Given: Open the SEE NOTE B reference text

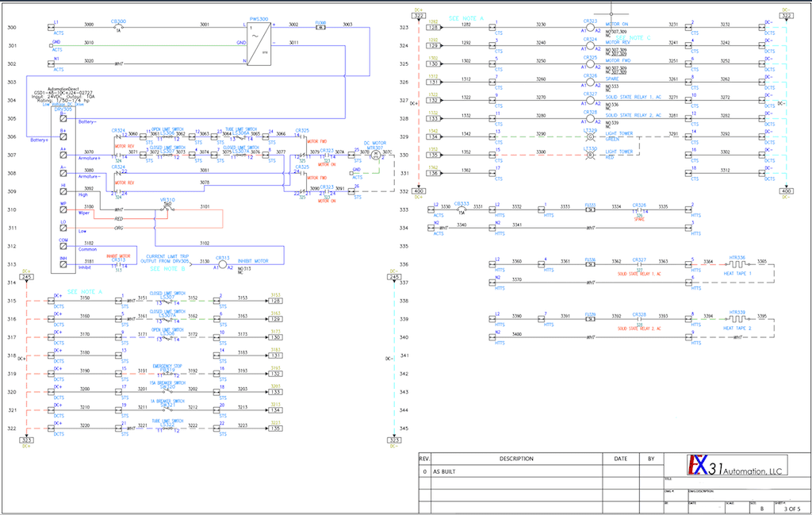Looking at the screenshot, I should [167, 269].
